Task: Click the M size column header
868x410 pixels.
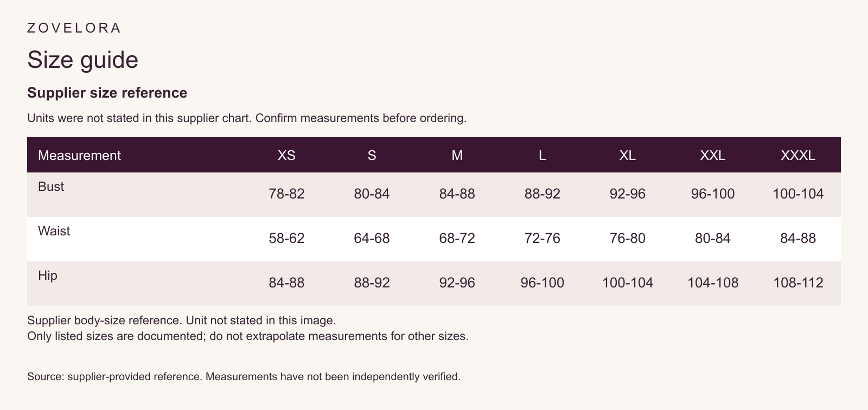Action: 457,155
